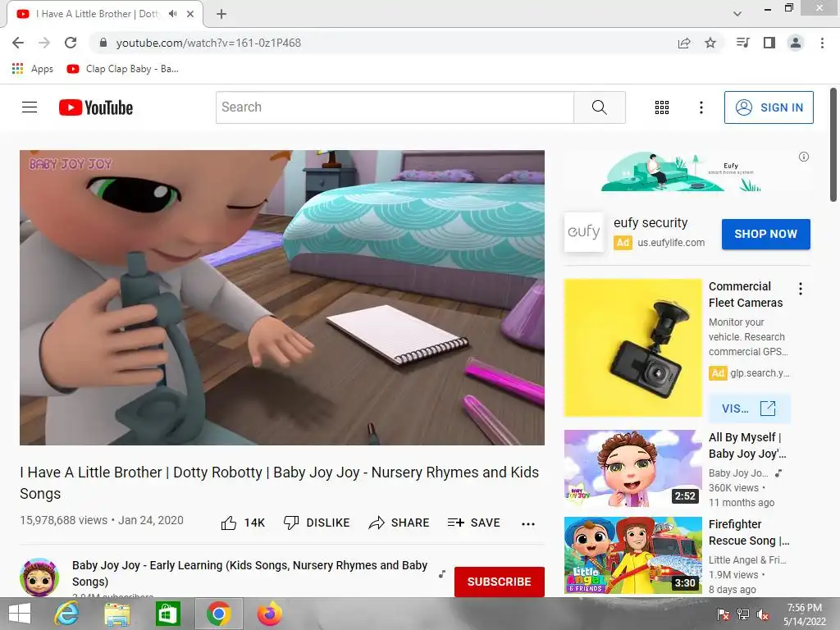Screen dimensions: 840x630
Task: Open YouTube apps grid
Action: (x=662, y=107)
